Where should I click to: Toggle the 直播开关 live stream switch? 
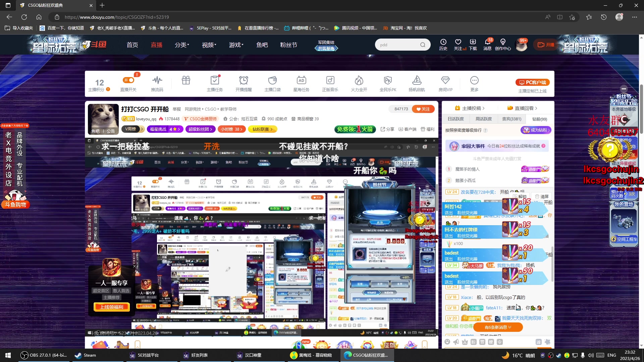click(128, 80)
